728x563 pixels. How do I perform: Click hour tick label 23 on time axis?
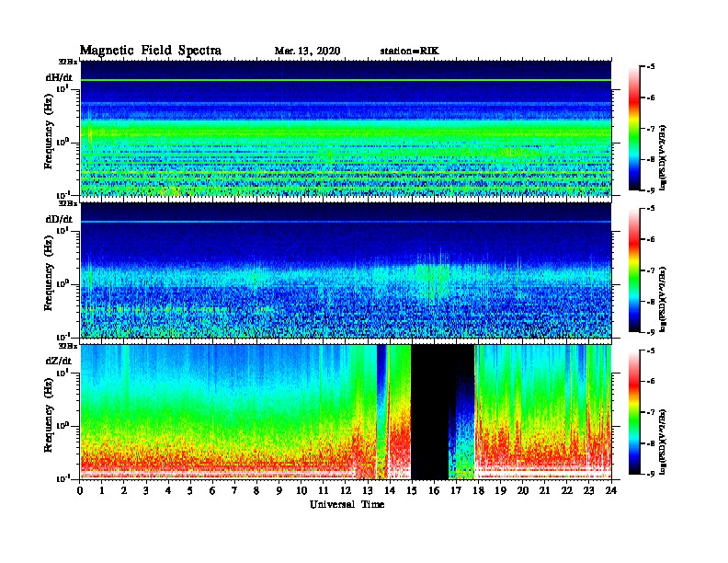pyautogui.click(x=588, y=491)
